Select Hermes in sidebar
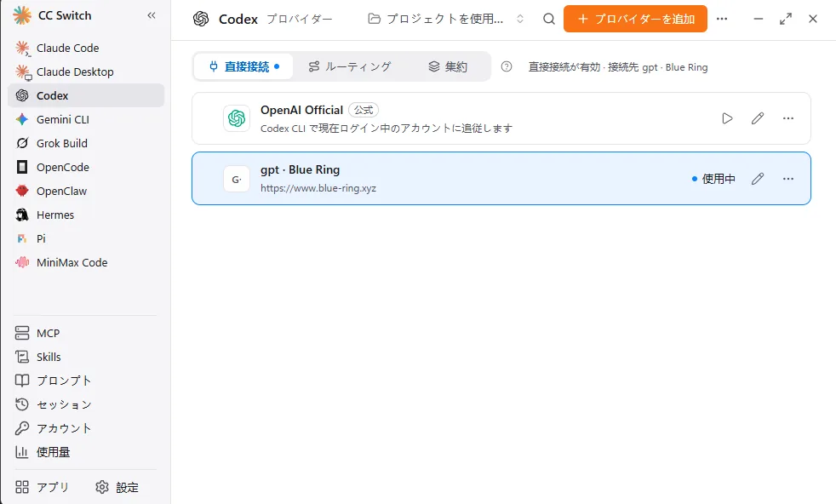 tap(86, 215)
